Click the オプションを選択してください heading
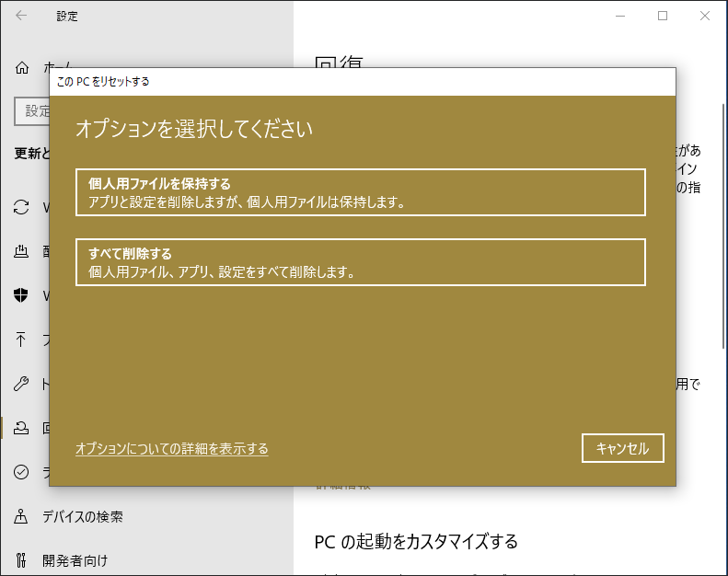The height and width of the screenshot is (576, 728). [194, 129]
